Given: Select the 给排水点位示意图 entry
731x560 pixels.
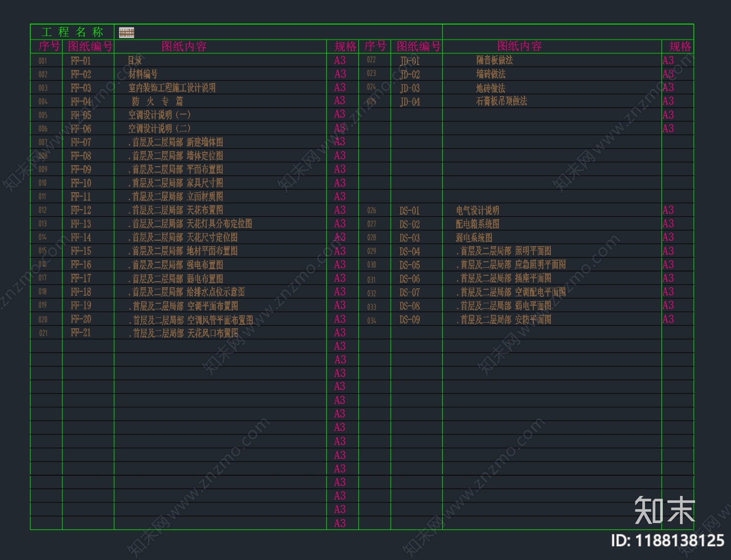Looking at the screenshot, I should click(x=187, y=292).
